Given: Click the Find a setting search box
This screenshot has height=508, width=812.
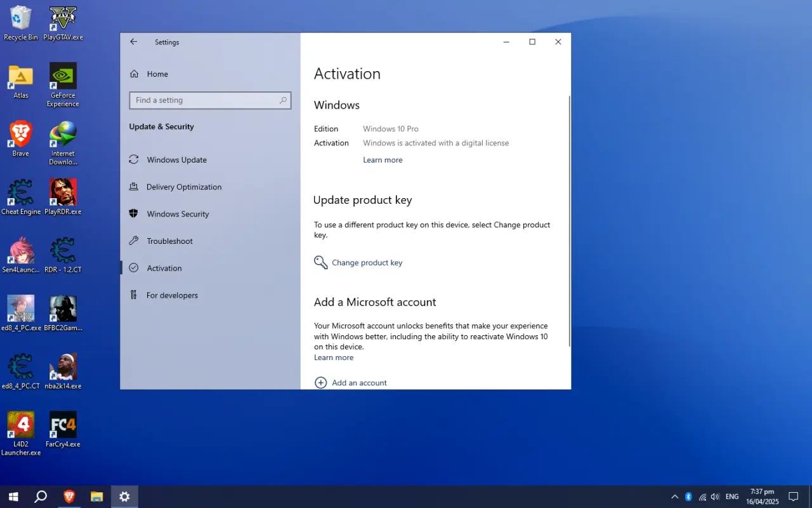Looking at the screenshot, I should click(210, 100).
